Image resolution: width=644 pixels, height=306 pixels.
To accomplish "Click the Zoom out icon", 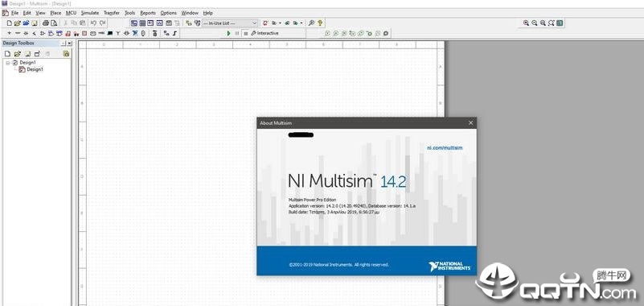I will coord(535,23).
